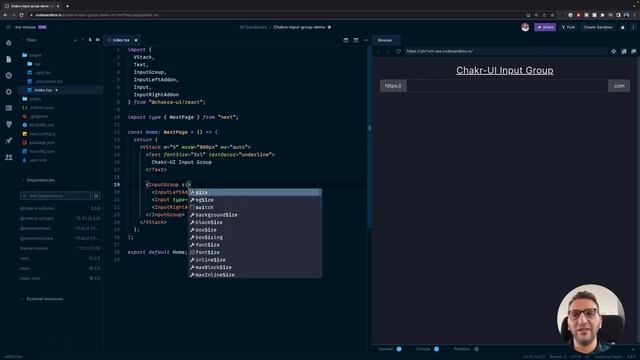This screenshot has width=640, height=360.
Task: Choose the size autocomplete suggestion
Action: click(x=255, y=192)
